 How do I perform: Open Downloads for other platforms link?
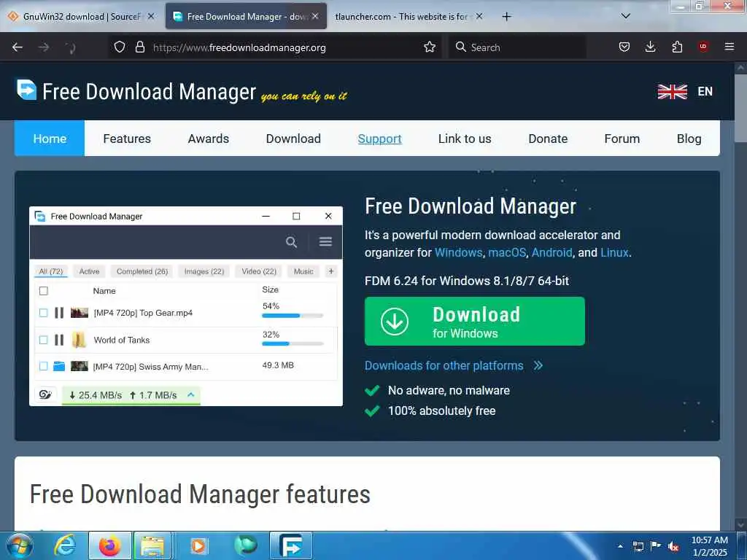pos(444,366)
